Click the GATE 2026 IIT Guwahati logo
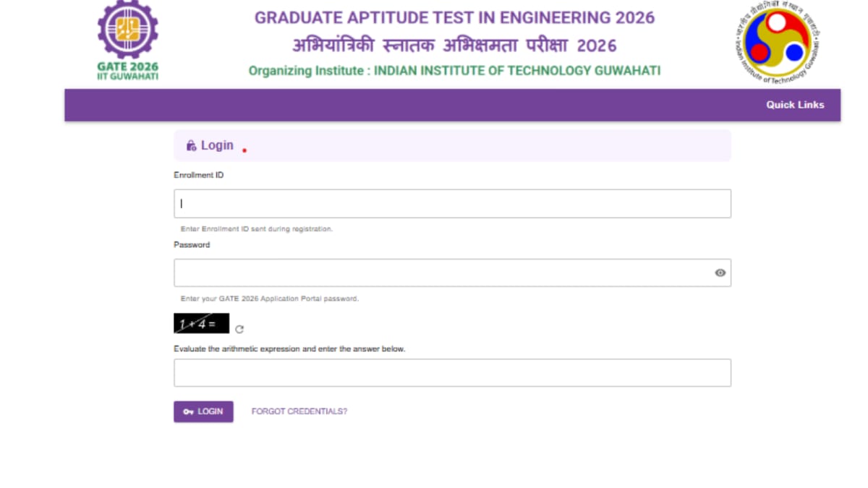 [127, 38]
